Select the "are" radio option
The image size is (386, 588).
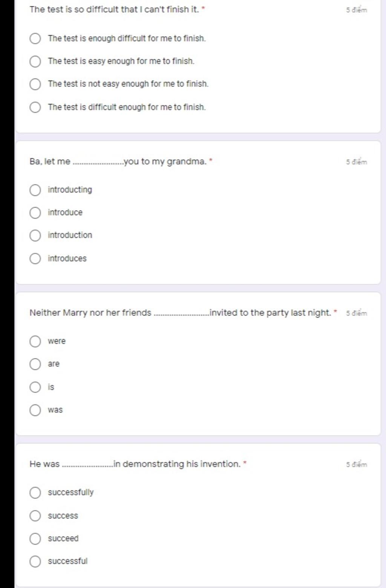click(x=35, y=364)
